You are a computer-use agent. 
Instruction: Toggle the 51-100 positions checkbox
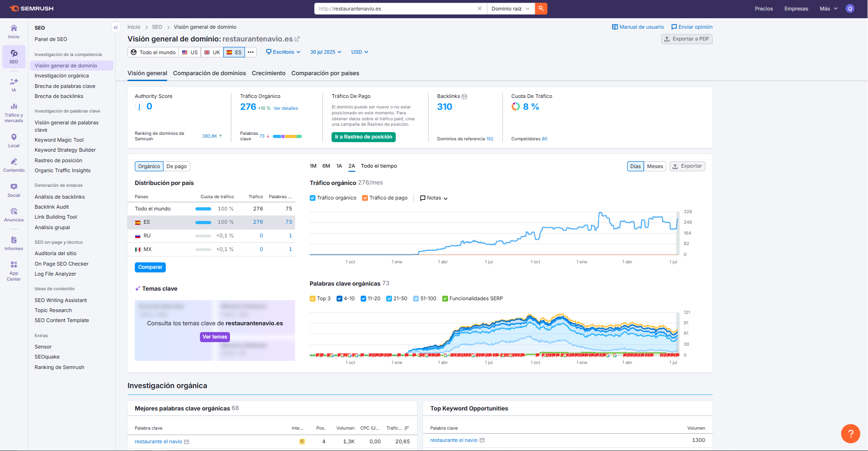point(416,299)
